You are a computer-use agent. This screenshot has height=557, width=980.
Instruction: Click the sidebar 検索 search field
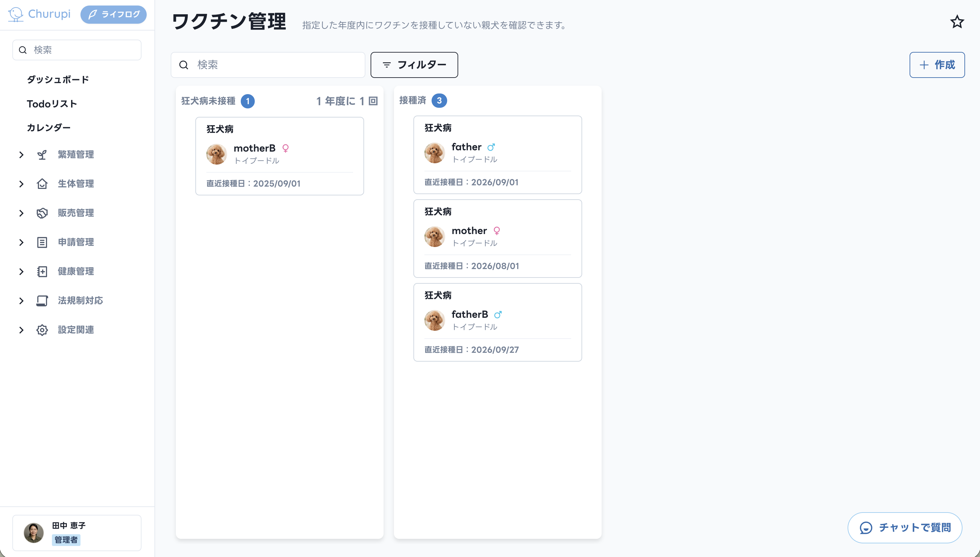click(77, 50)
